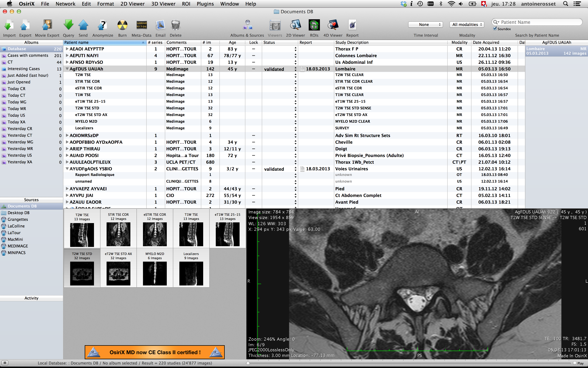This screenshot has height=368, width=588.
Task: Click the Delete trash icon
Action: 175,25
